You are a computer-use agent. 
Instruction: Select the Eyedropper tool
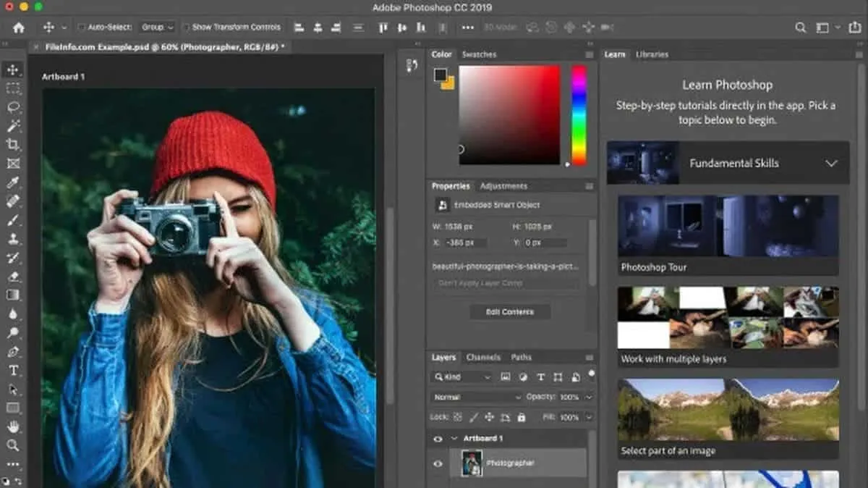pyautogui.click(x=13, y=182)
